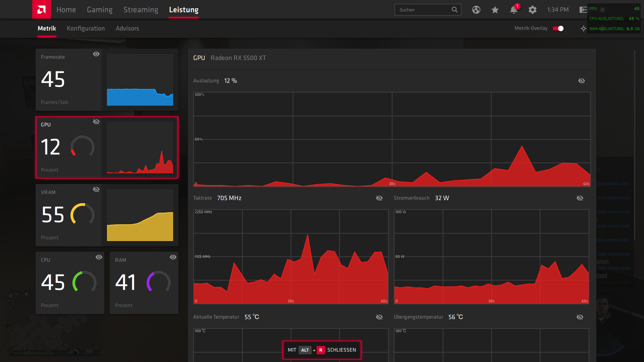Open the settings gear icon

[x=532, y=10]
